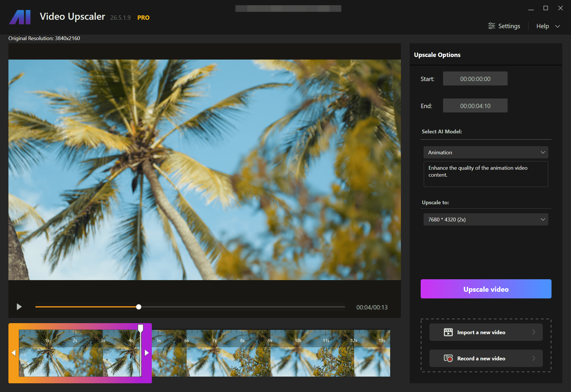Click the PRO badge next to the version number
Viewport: 571px width, 392px height.
pyautogui.click(x=143, y=17)
